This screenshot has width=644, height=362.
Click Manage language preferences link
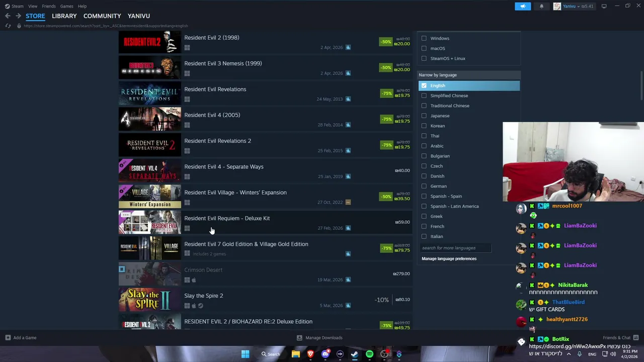449,258
